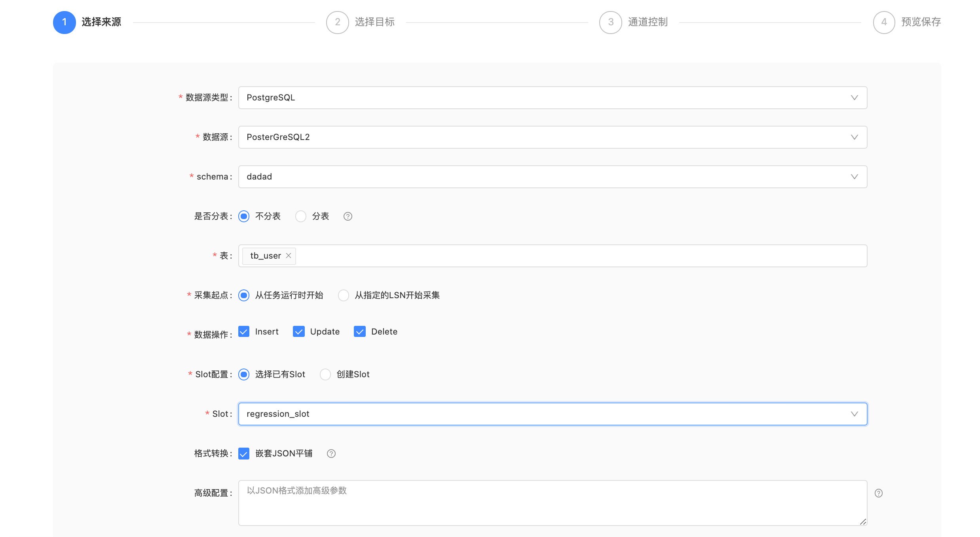980x537 pixels.
Task: Click step 1 circle 选择来源
Action: click(64, 22)
